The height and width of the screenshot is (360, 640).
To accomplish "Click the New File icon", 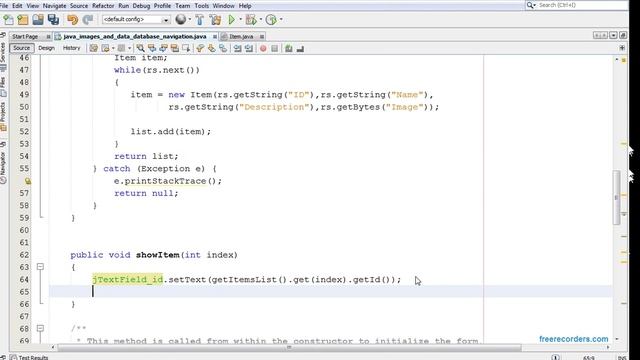I will click(x=8, y=20).
